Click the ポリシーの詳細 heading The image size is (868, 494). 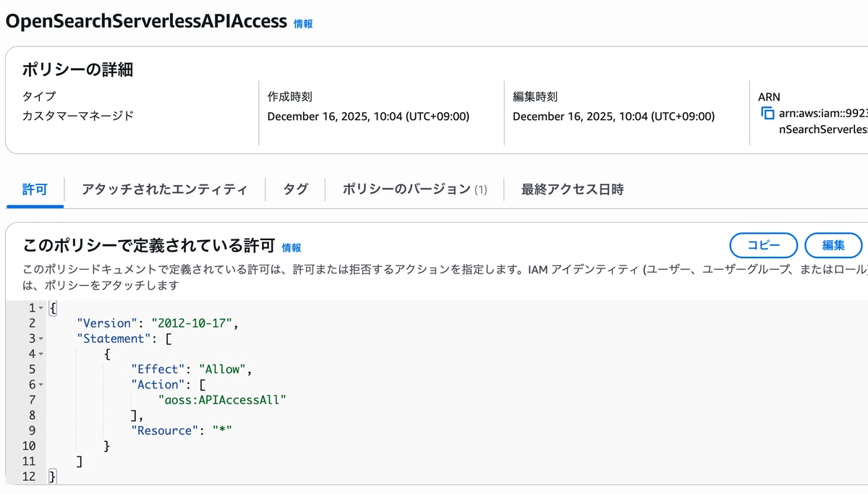77,69
